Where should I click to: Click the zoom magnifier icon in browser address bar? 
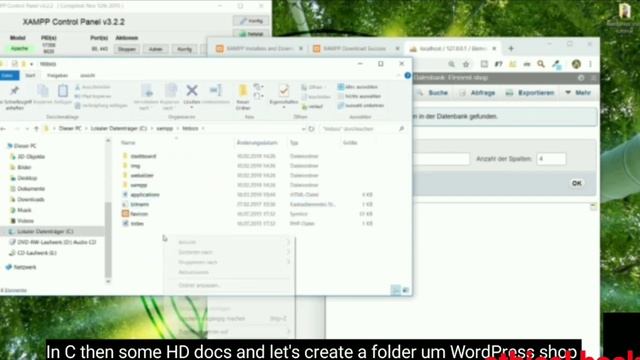451,64
